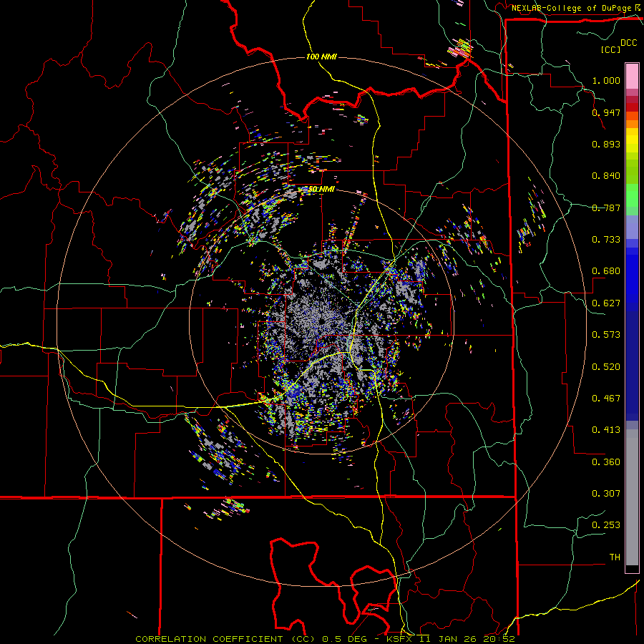Click the 0.893 scale value
The width and height of the screenshot is (644, 644).
[606, 144]
